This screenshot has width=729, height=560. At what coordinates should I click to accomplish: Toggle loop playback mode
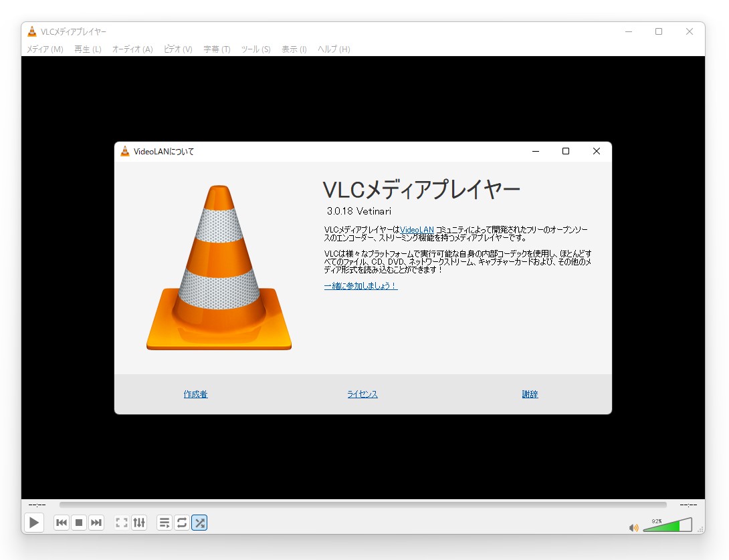point(181,523)
